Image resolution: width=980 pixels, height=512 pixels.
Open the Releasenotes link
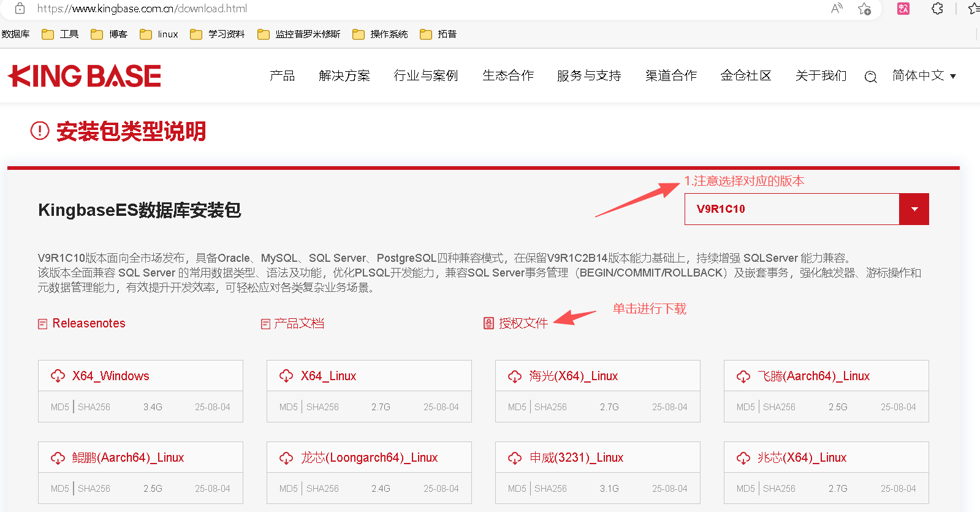tap(89, 323)
